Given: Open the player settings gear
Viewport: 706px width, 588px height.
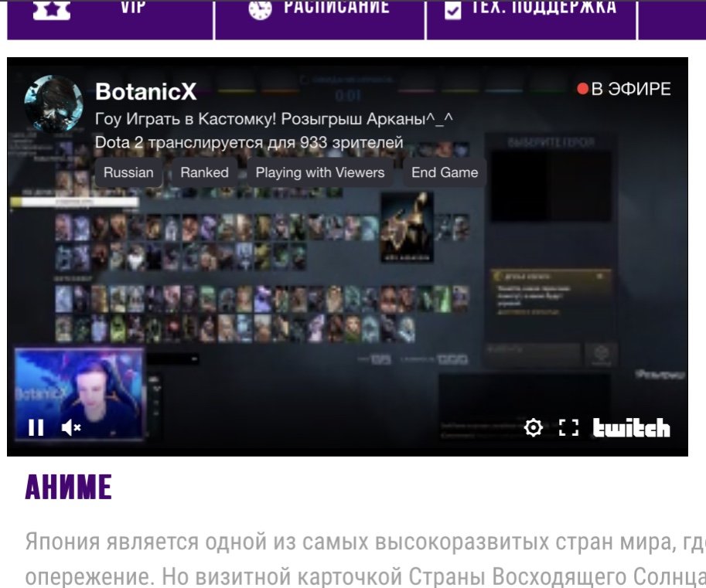Looking at the screenshot, I should 533,427.
